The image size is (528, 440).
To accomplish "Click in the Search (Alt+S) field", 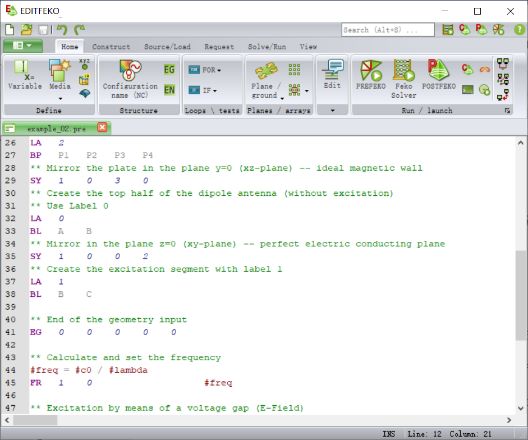I will pos(388,30).
